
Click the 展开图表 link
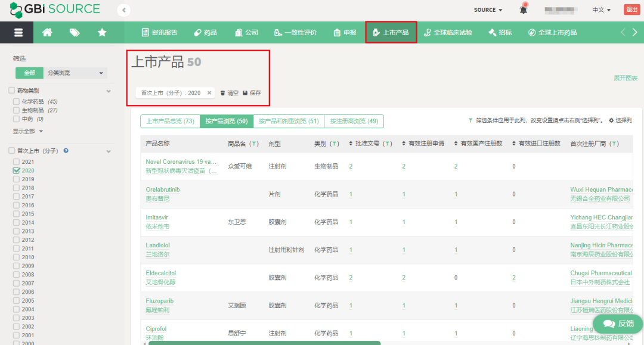(625, 78)
